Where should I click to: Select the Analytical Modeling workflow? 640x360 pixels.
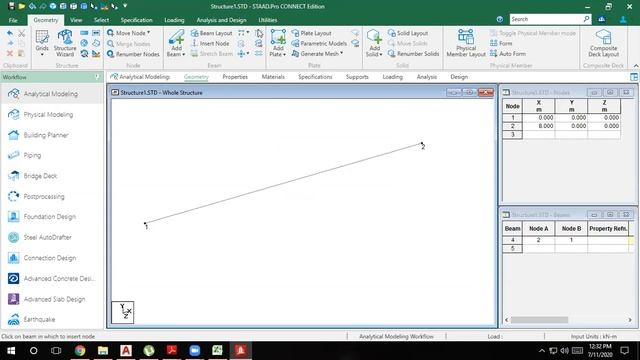[52, 94]
